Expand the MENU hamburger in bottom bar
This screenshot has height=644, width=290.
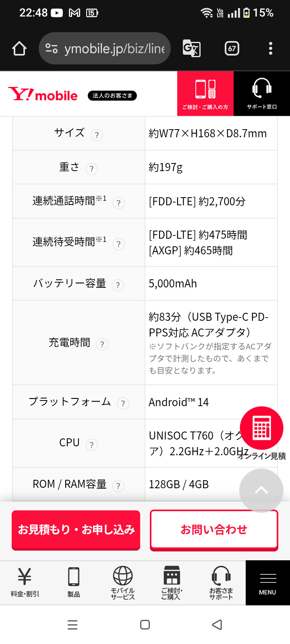pos(267,583)
